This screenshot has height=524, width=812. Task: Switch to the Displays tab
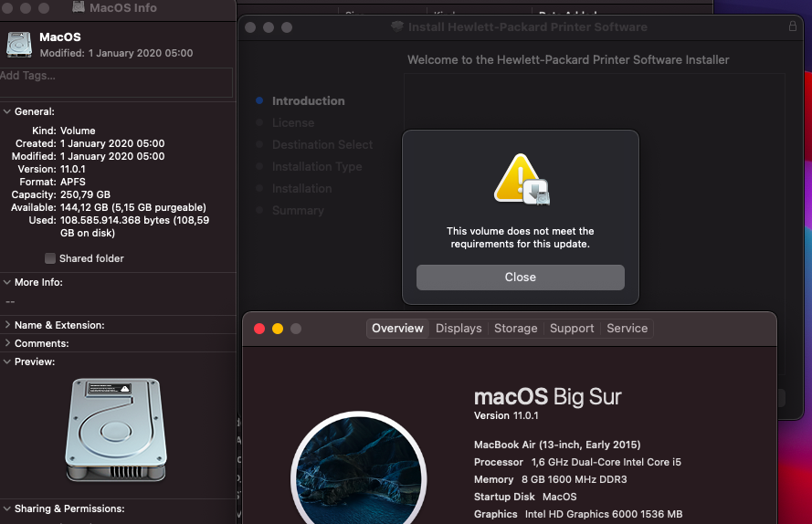coord(459,329)
